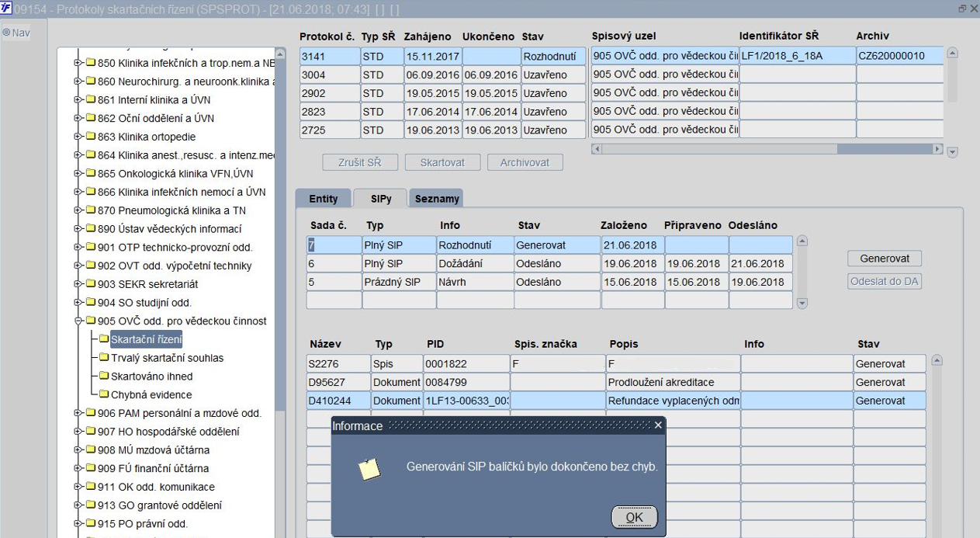Click folder icon of Trvalý skartační souhlas
Image resolution: width=980 pixels, height=538 pixels.
[x=103, y=358]
